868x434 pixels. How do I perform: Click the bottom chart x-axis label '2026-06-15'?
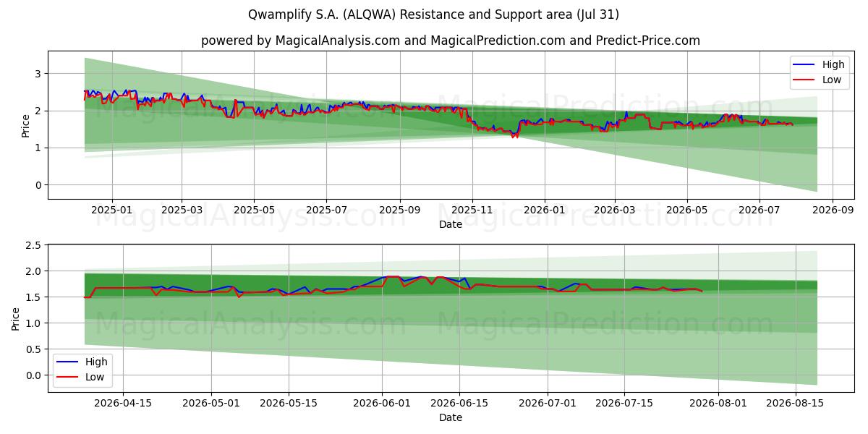coord(459,403)
